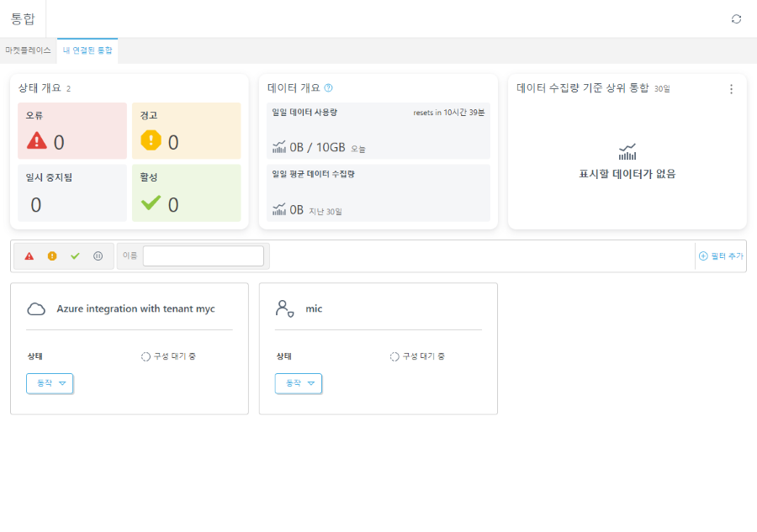The height and width of the screenshot is (532, 757).
Task: Click the 통합 page title
Action: [x=23, y=18]
